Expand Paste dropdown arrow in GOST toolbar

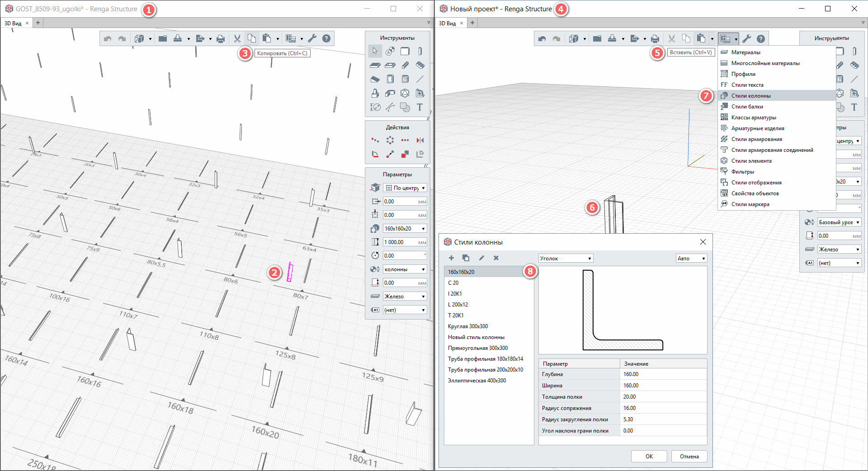click(x=278, y=39)
